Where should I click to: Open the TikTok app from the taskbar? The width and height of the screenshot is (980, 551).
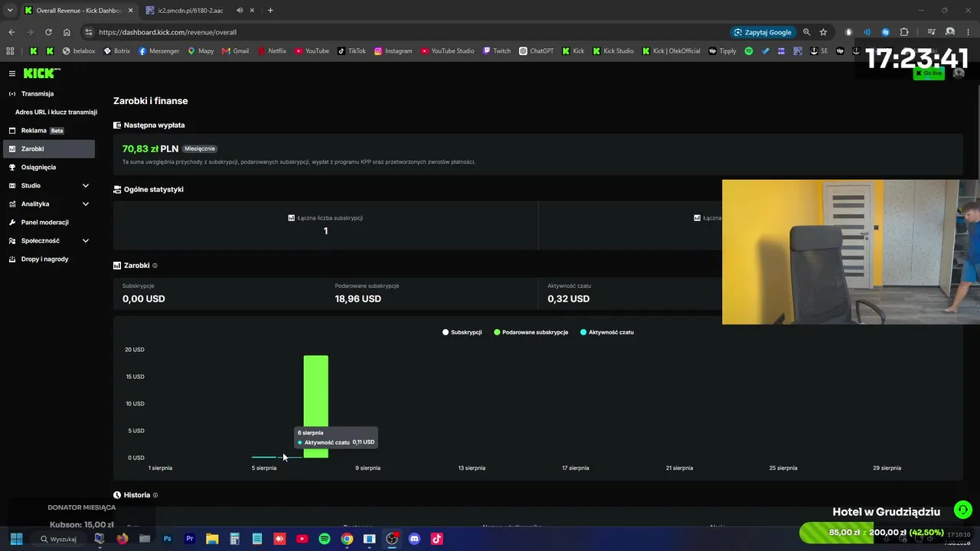437,539
